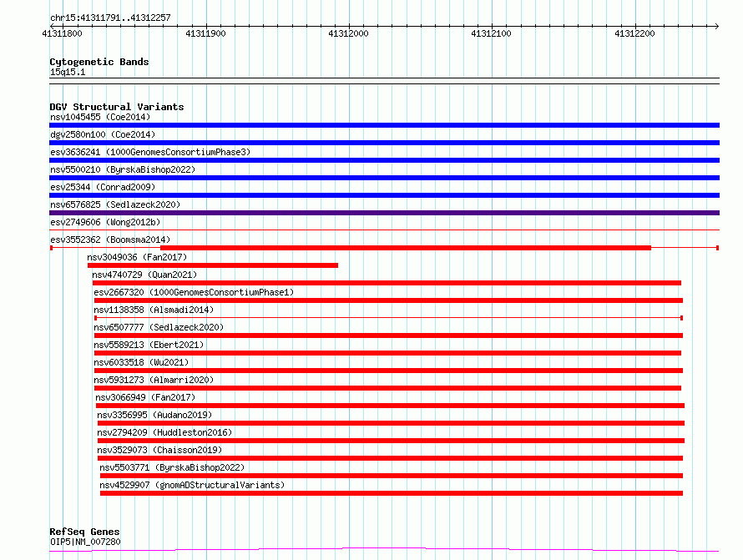Open nsv3529073 (Chaisson2019) variant label

click(159, 450)
